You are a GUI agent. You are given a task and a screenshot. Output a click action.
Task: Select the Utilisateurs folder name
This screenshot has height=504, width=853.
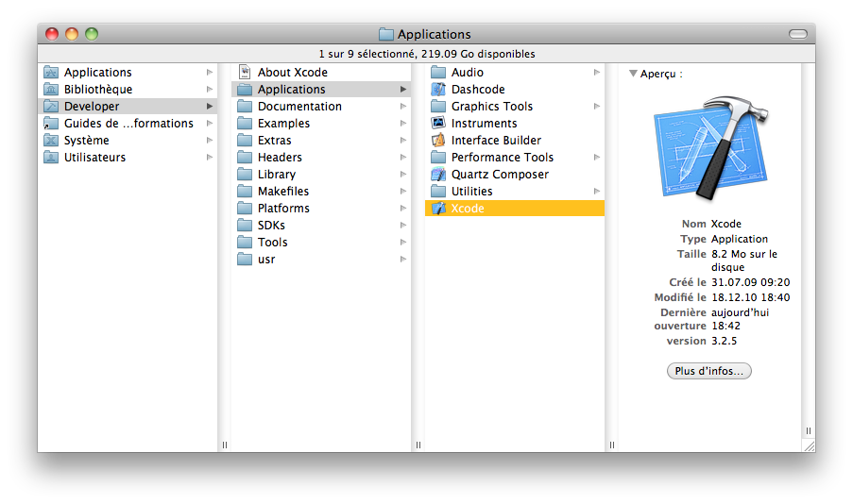coord(94,157)
